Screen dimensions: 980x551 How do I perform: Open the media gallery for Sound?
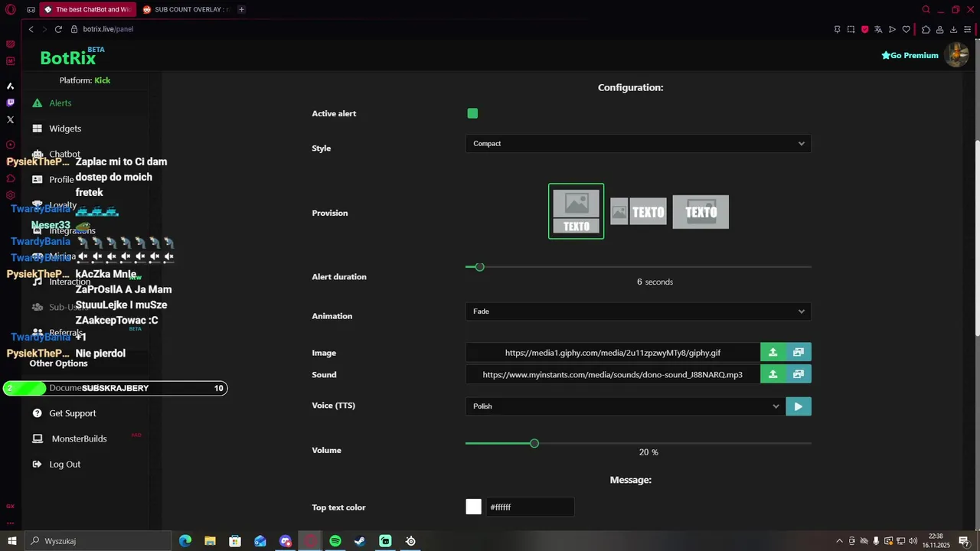(799, 375)
